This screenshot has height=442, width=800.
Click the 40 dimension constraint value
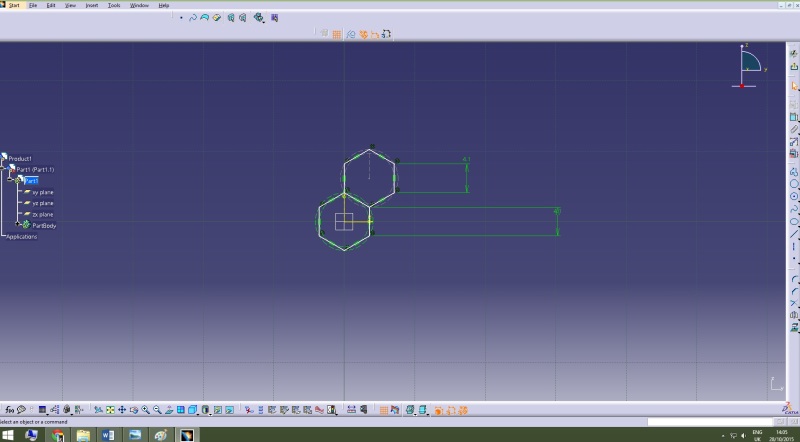[557, 211]
